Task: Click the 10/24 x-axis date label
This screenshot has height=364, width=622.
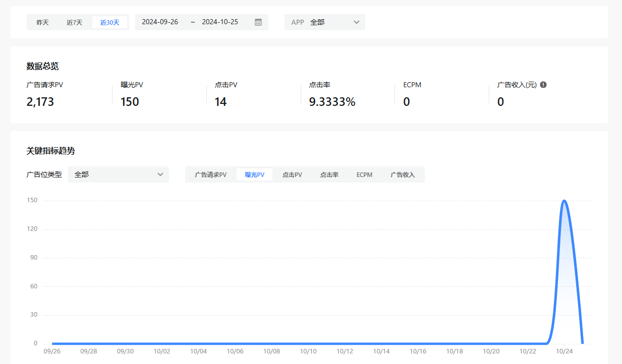Action: pos(564,351)
